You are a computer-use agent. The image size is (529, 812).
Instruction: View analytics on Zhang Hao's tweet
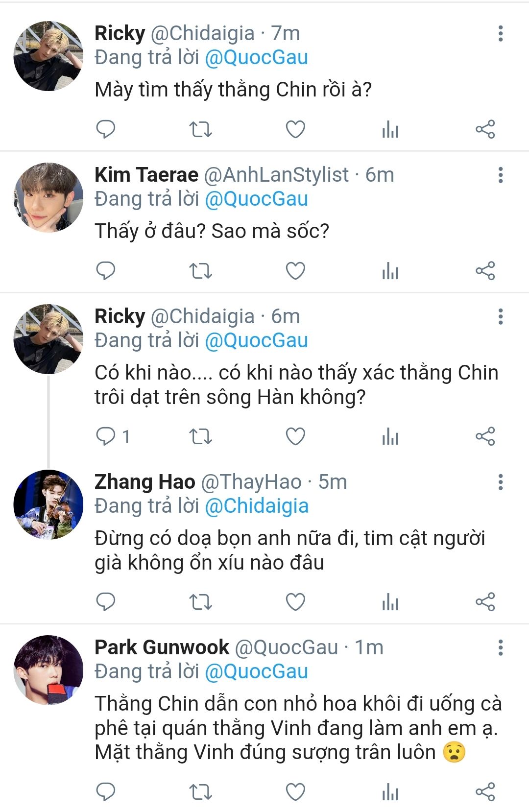click(390, 602)
